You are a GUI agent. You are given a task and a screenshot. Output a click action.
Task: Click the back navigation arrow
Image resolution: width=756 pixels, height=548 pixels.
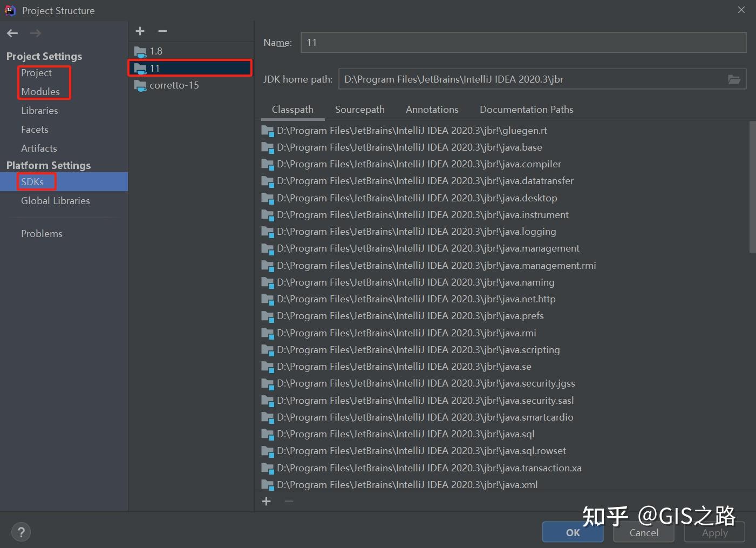[12, 33]
